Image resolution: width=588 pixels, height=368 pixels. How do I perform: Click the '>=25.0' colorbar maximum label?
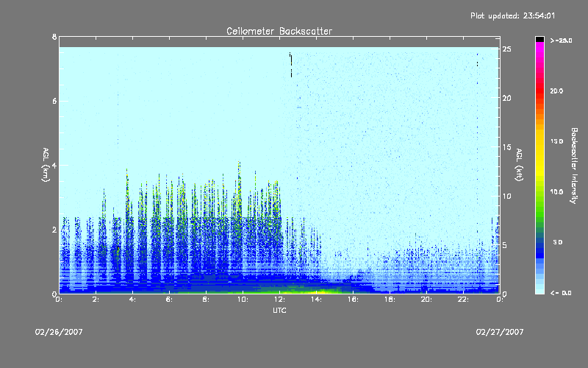pos(561,40)
